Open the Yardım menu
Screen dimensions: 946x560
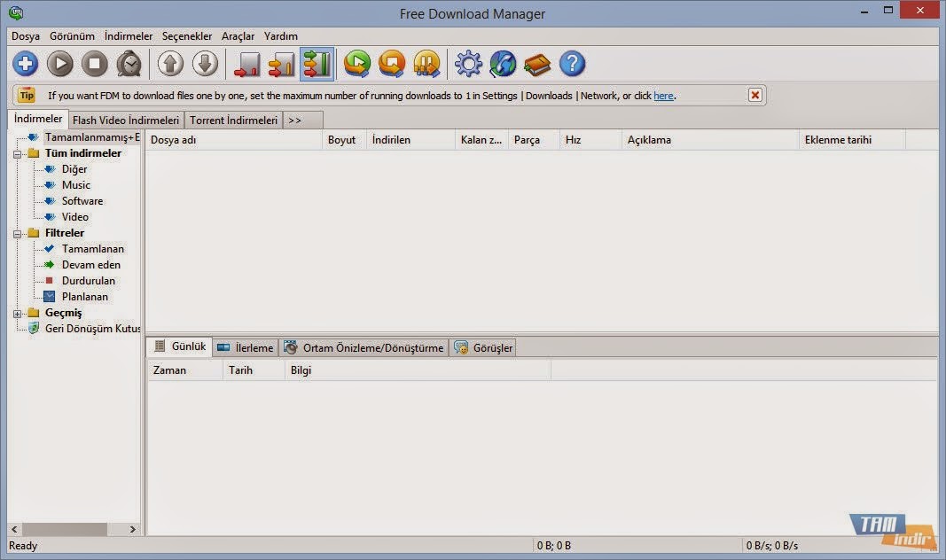point(280,36)
